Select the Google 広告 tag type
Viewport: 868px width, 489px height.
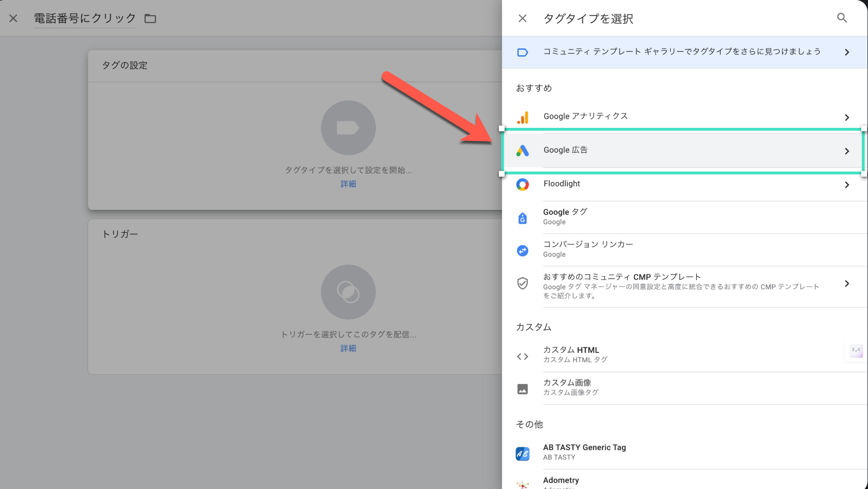tap(684, 151)
